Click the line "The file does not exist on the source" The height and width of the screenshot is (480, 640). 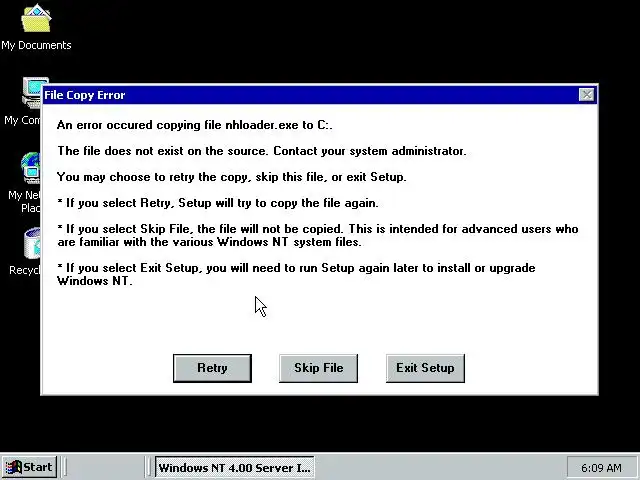[162, 151]
